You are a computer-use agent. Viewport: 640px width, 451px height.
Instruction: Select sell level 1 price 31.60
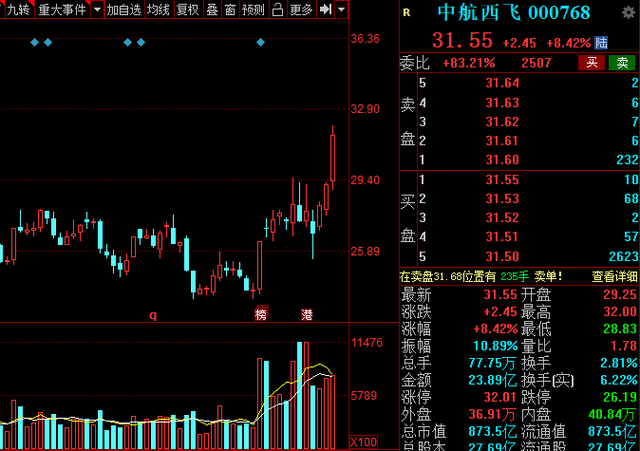502,160
